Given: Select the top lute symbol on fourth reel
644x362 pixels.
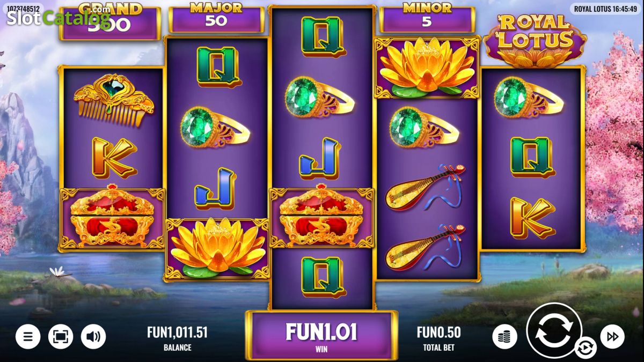Looking at the screenshot, I should [426, 187].
